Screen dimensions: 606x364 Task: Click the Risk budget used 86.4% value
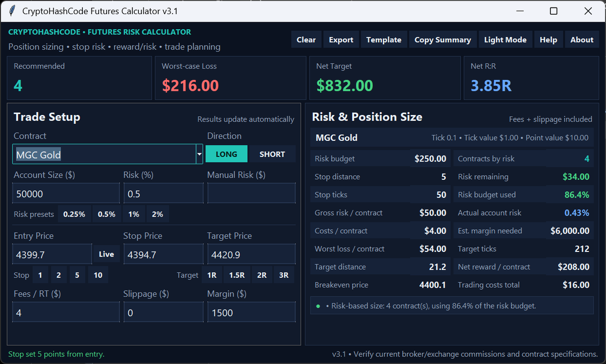click(576, 194)
